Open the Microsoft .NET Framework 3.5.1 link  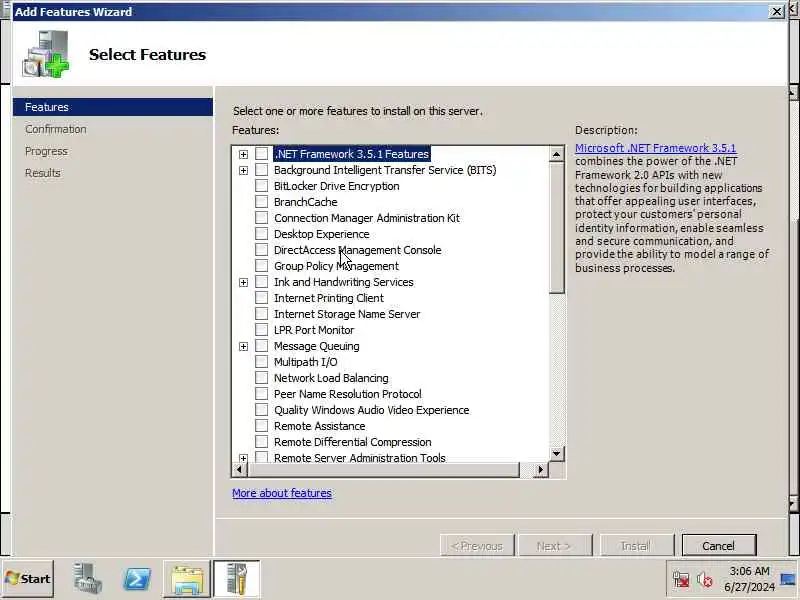(656, 148)
